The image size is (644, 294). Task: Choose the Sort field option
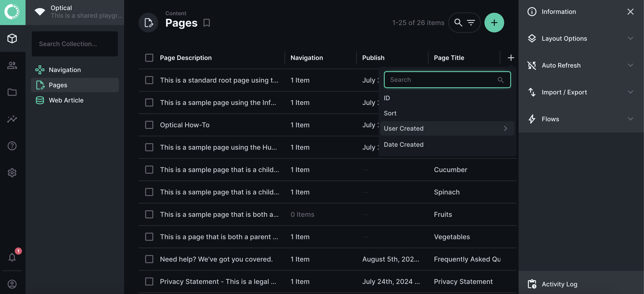click(x=390, y=113)
